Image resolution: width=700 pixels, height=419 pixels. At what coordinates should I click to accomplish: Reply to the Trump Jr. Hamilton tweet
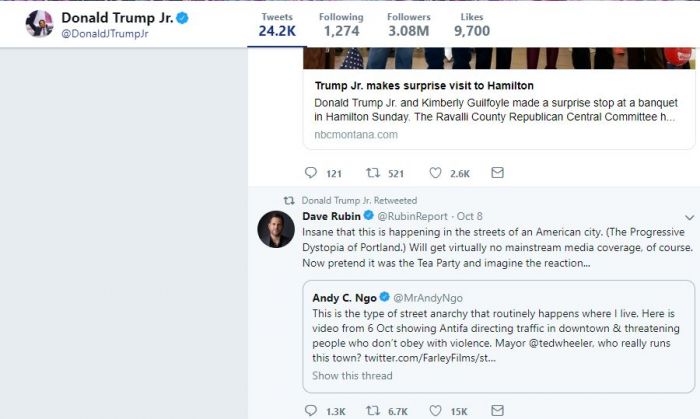[x=311, y=173]
